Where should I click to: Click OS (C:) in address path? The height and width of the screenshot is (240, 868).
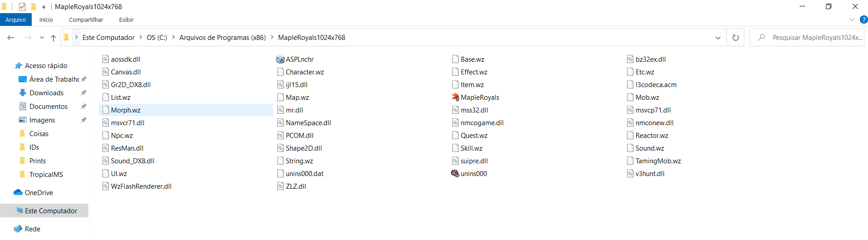tap(157, 38)
